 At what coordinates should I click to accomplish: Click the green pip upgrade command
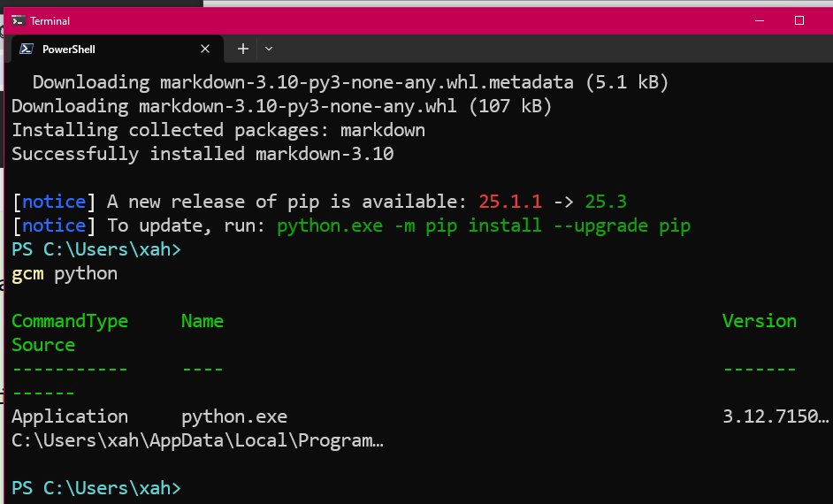click(483, 225)
